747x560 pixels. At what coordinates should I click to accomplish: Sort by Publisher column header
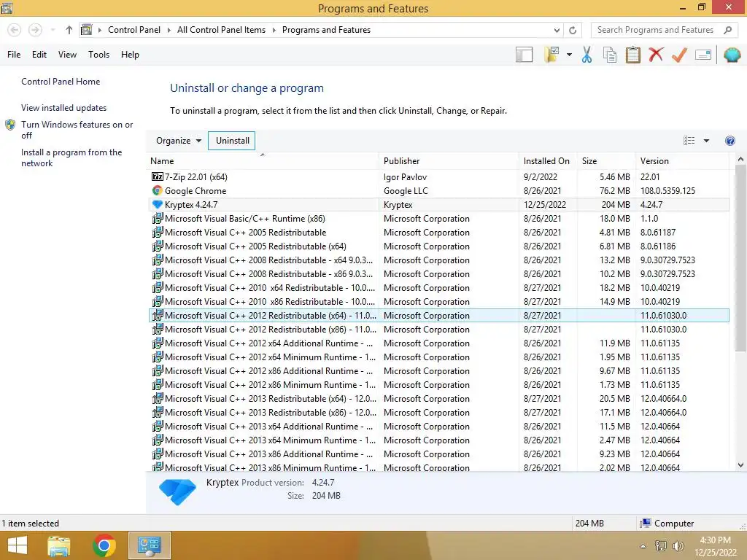449,161
